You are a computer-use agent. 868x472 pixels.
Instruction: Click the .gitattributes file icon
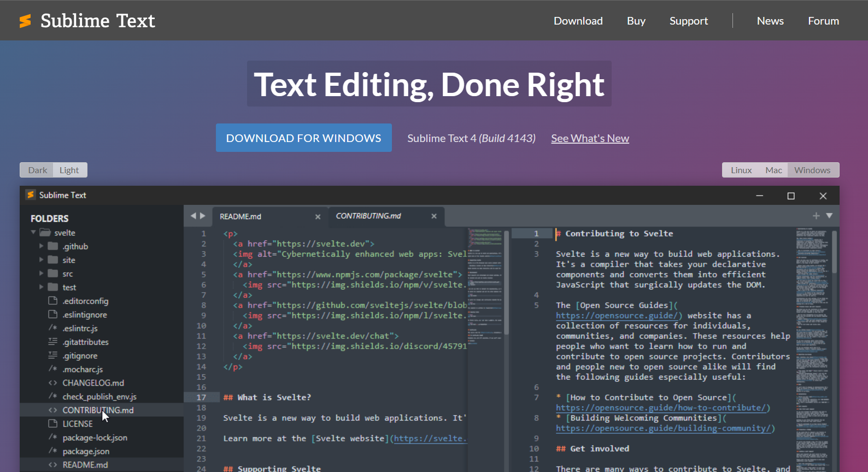pos(53,341)
